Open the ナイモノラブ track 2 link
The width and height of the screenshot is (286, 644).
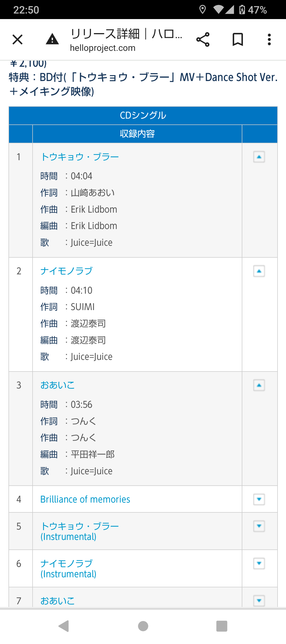coord(66,271)
